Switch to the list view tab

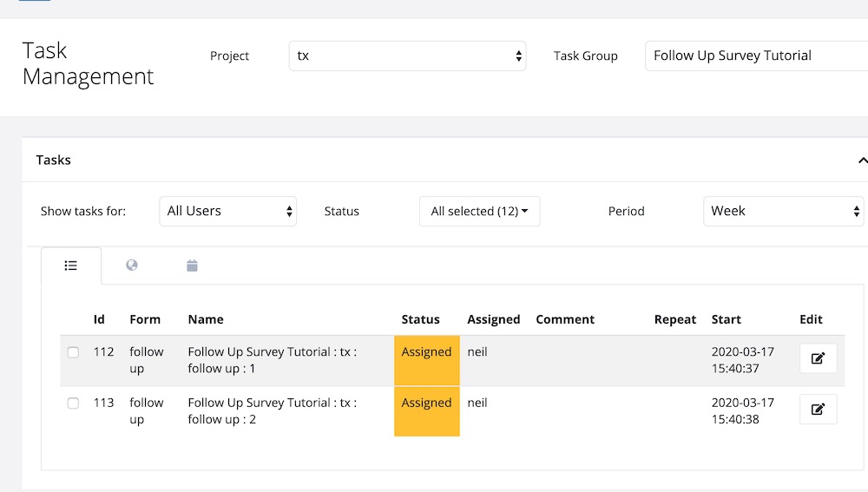(x=71, y=266)
